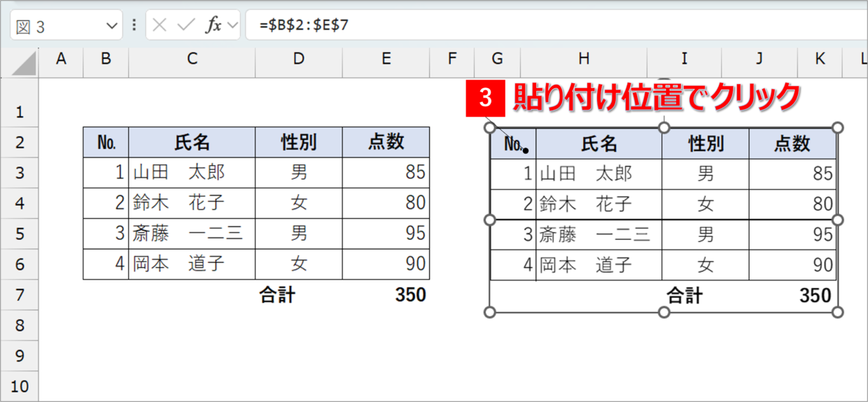Click the score 80 cell in column E
868x402 pixels.
[386, 203]
